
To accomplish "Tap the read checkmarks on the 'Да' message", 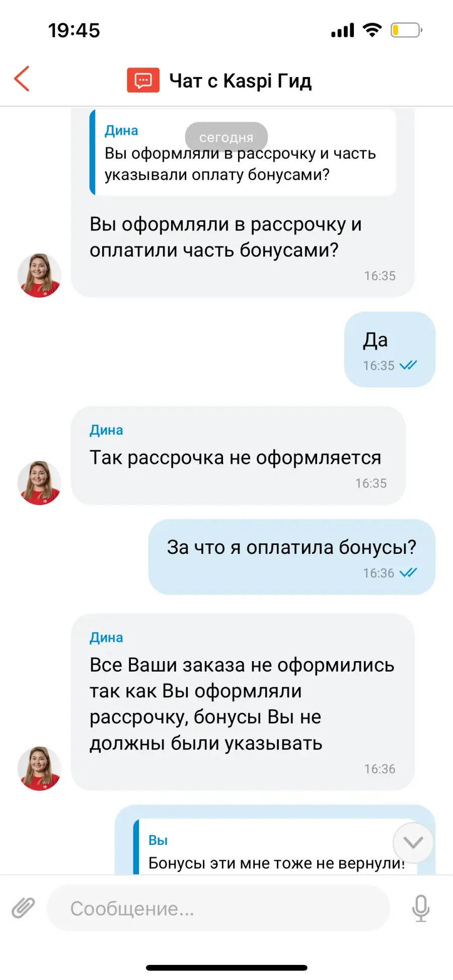I will coord(408,365).
